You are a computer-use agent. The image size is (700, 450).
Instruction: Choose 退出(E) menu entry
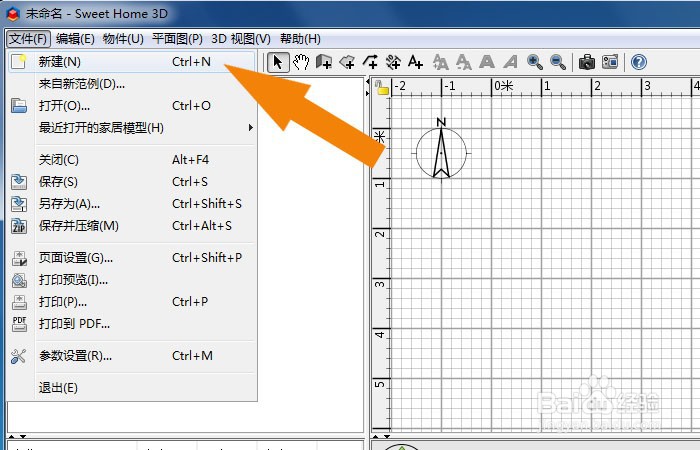(x=132, y=388)
